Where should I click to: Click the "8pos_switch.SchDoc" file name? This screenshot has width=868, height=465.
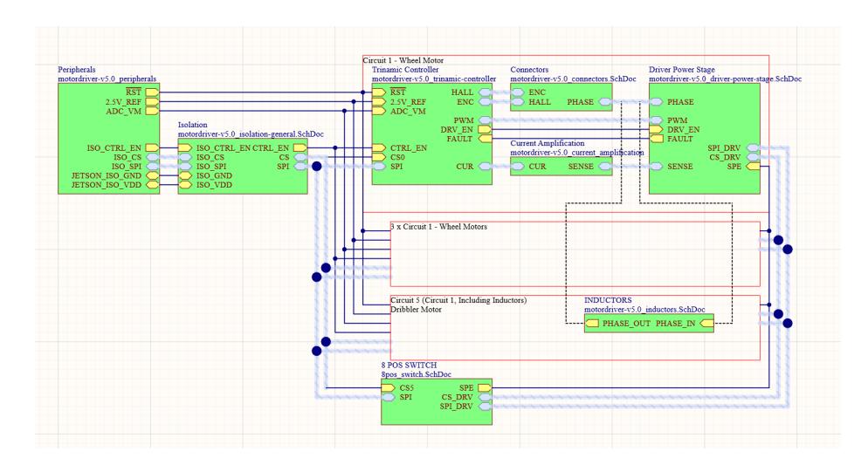click(x=417, y=374)
